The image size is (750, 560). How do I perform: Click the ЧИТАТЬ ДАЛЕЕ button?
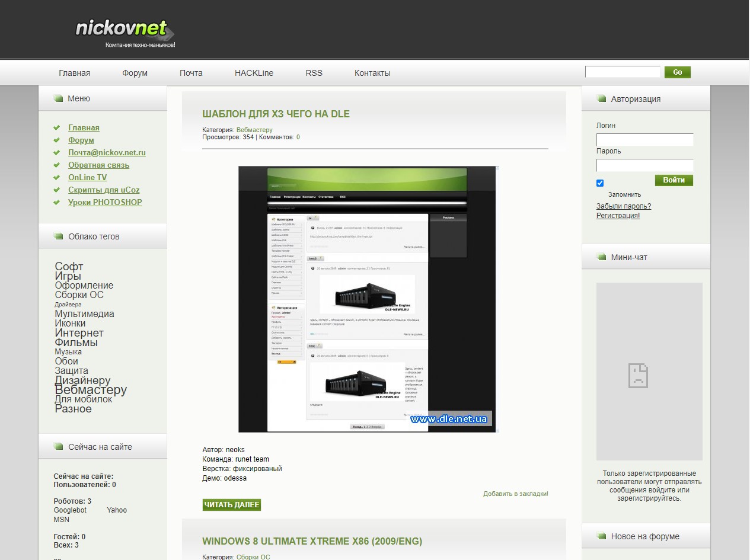click(x=231, y=505)
